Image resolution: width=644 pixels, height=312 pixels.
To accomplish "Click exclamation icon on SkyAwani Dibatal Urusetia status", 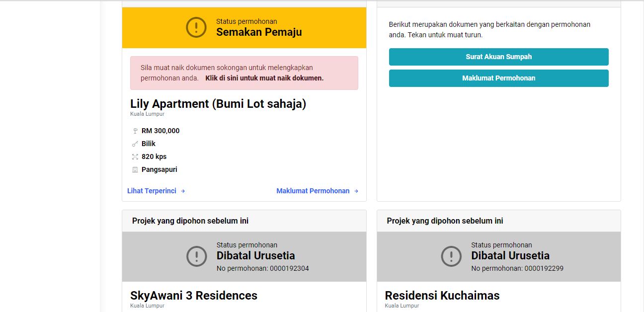I will [x=197, y=256].
